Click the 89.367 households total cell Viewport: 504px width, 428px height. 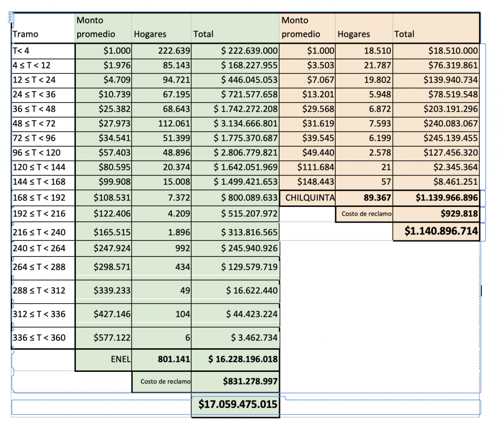[x=364, y=198]
